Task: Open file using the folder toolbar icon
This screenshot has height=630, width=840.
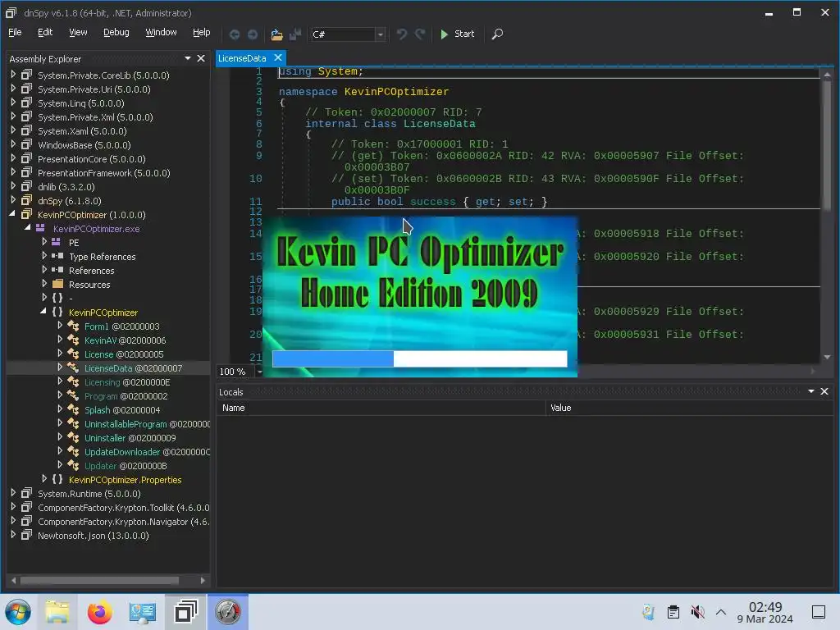Action: 276,34
